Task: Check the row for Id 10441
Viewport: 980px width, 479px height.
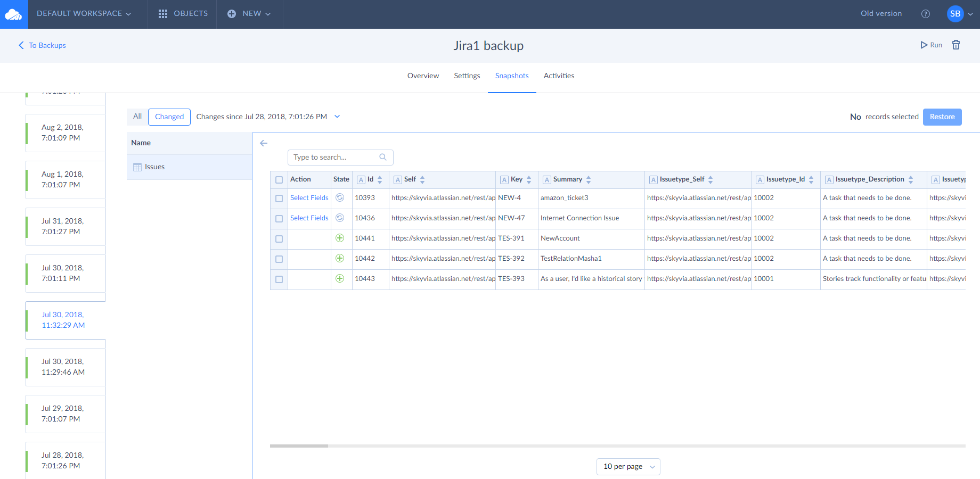Action: pyautogui.click(x=279, y=239)
